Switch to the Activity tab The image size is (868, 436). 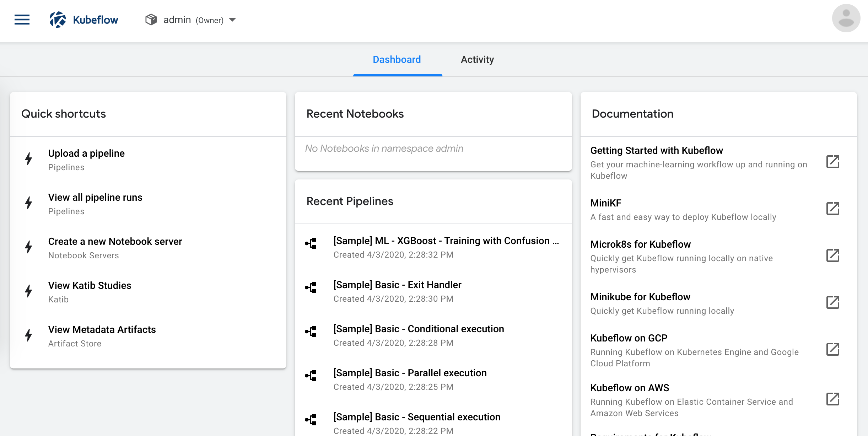(x=477, y=59)
